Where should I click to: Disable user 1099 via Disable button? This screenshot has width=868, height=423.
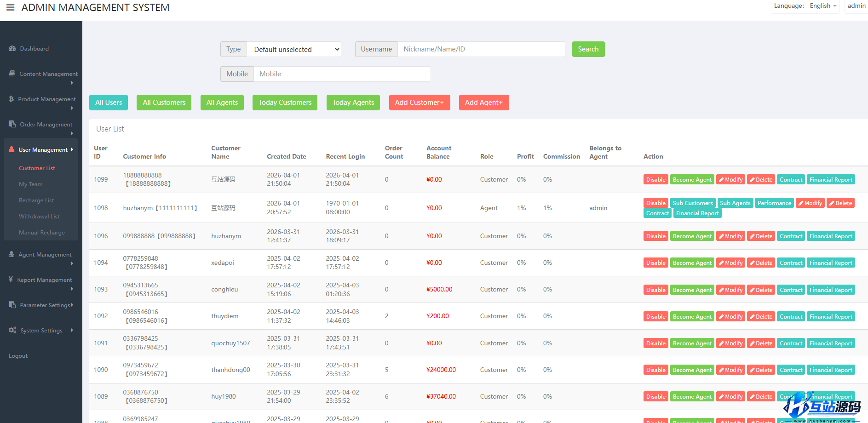tap(655, 180)
